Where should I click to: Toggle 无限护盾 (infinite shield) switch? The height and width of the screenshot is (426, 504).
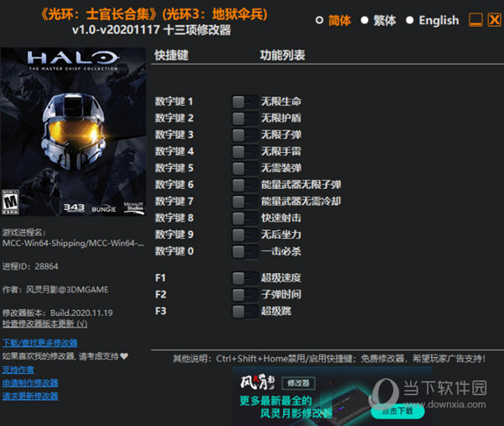[x=245, y=118]
